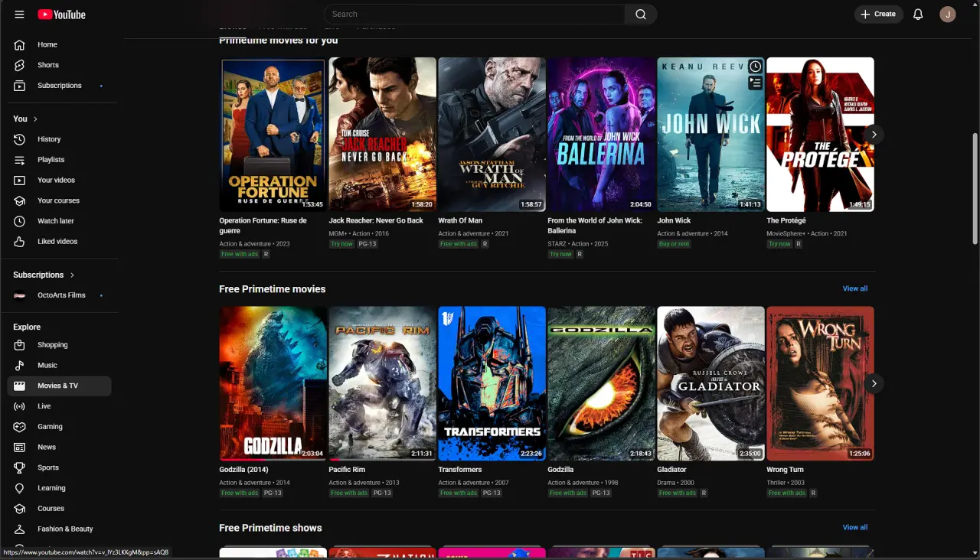The width and height of the screenshot is (980, 560).
Task: Open the Gaming icon
Action: 20,427
